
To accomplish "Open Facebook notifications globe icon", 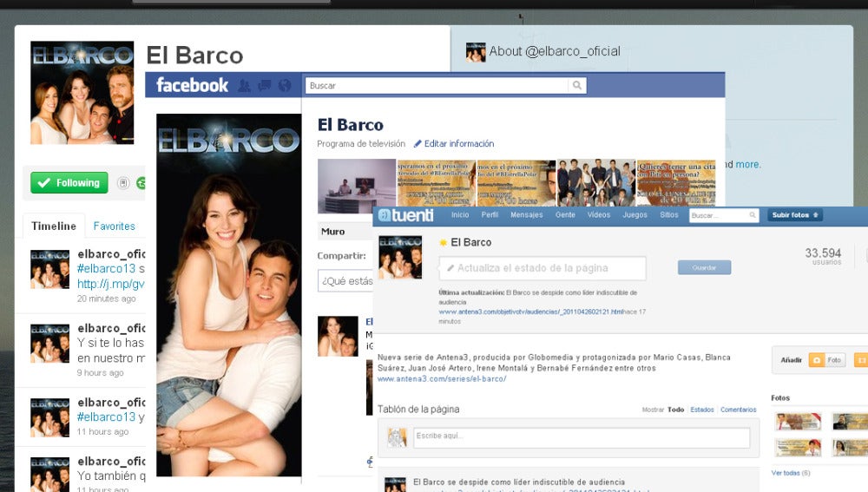I will pos(285,86).
